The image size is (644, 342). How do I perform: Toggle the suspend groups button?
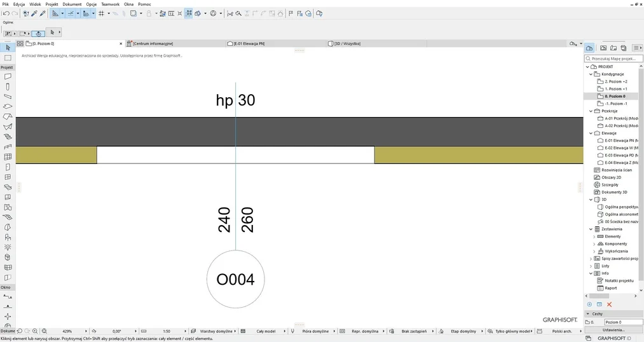(x=189, y=13)
